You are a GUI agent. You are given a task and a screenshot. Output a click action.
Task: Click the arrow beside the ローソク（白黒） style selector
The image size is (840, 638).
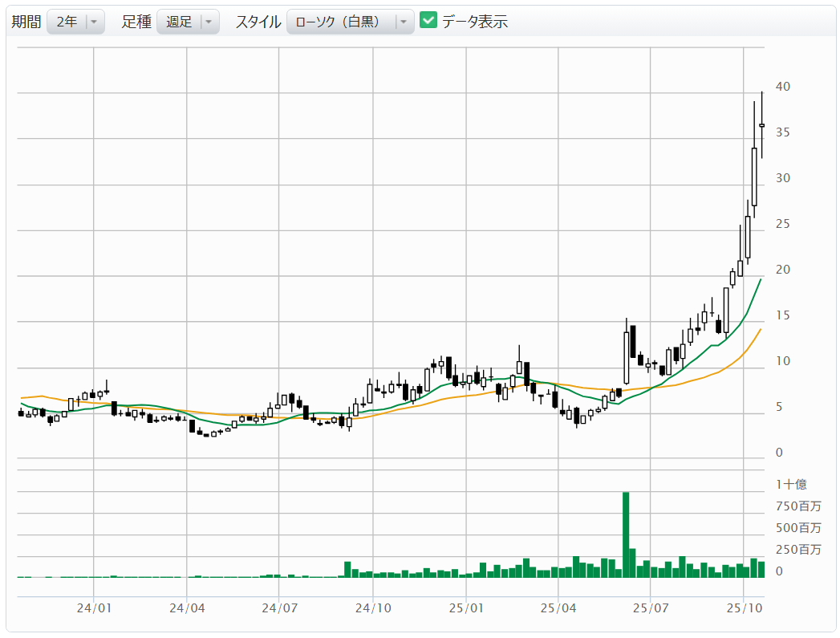(404, 22)
